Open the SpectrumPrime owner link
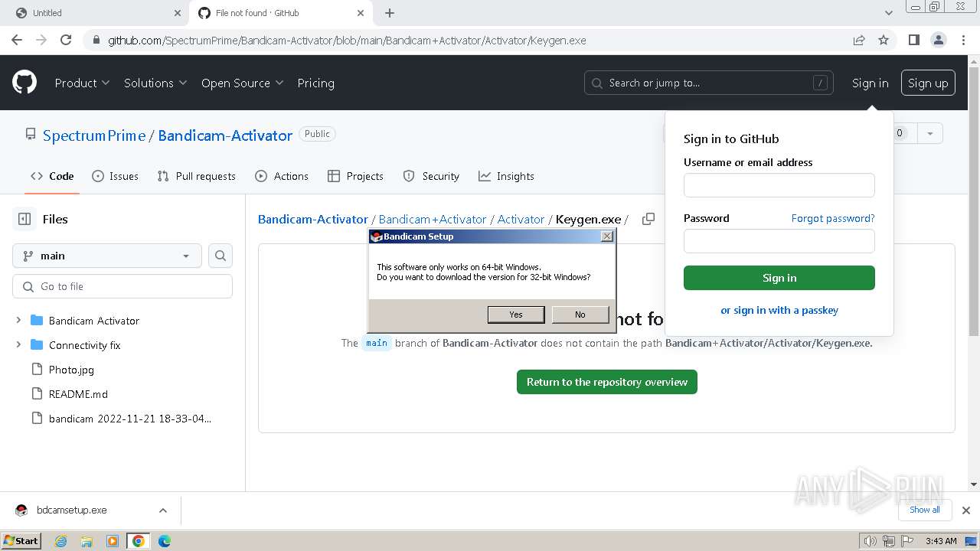This screenshot has height=551, width=980. [x=94, y=135]
